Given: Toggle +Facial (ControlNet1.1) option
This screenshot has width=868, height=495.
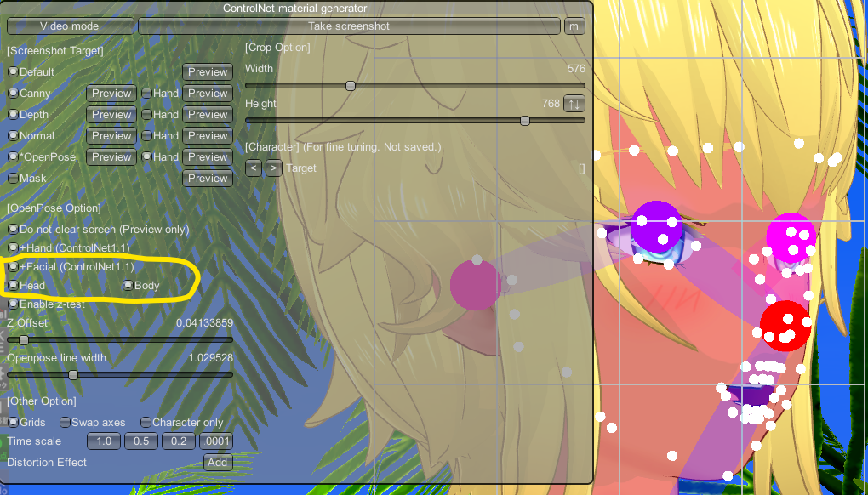Looking at the screenshot, I should point(13,266).
